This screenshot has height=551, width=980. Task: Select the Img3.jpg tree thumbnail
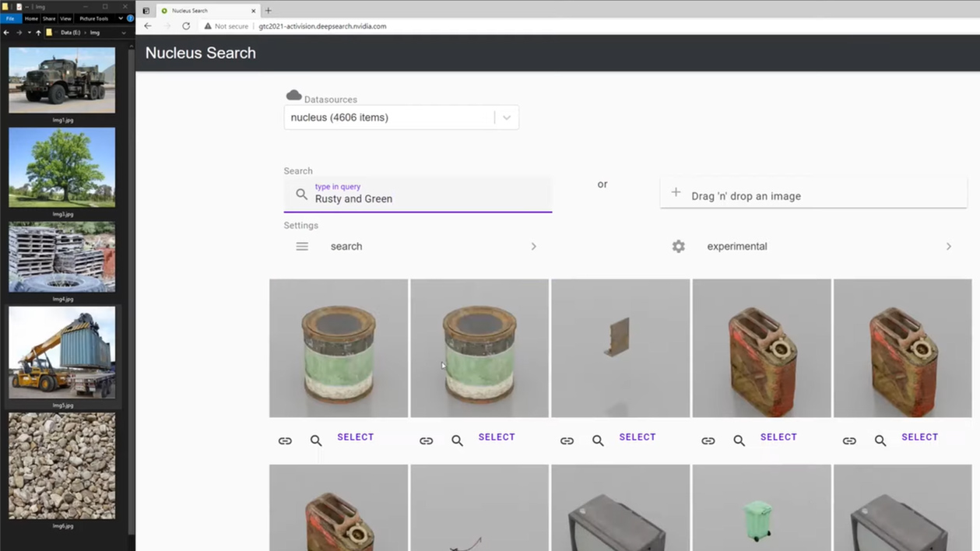click(x=61, y=167)
